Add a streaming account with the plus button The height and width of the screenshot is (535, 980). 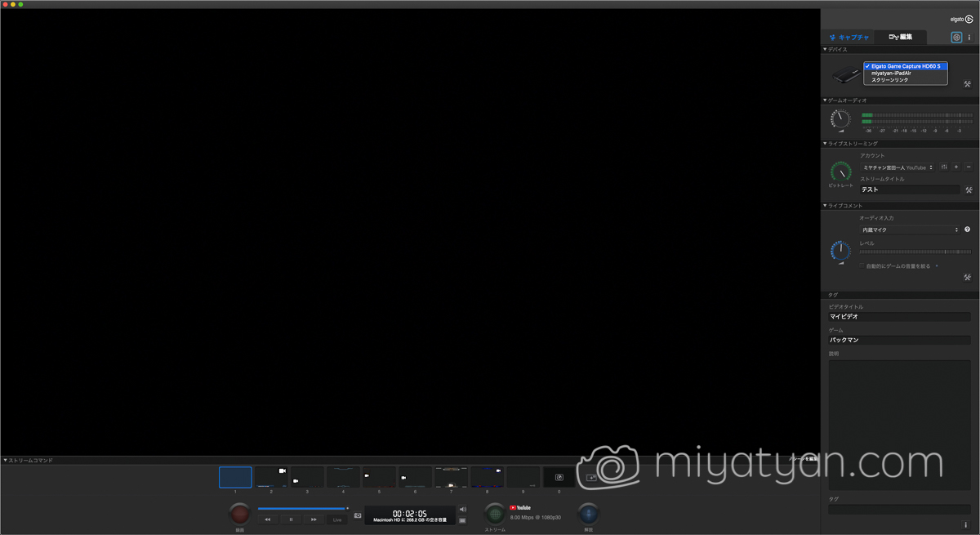956,167
